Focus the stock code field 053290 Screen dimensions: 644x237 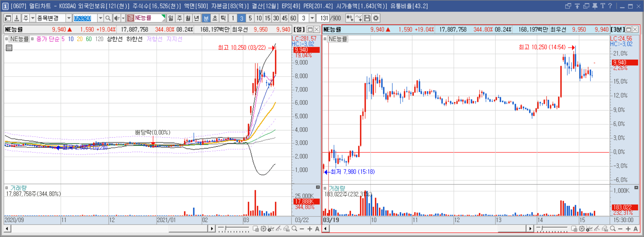click(x=85, y=18)
